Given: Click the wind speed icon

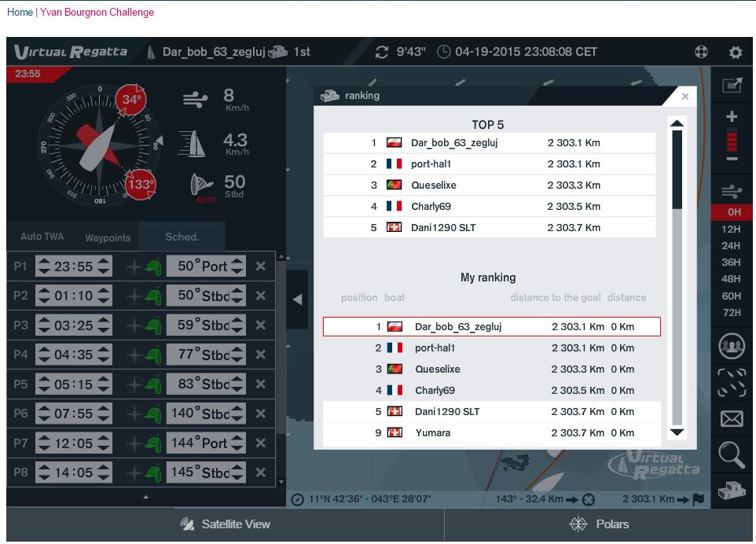Looking at the screenshot, I should 195,101.
